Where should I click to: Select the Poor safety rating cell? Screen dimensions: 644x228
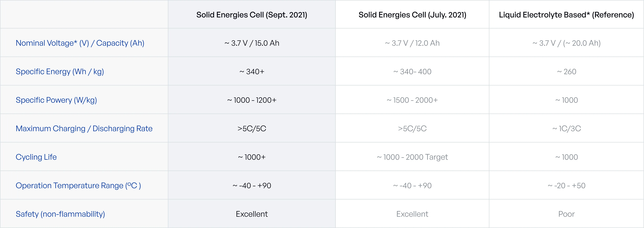click(566, 214)
